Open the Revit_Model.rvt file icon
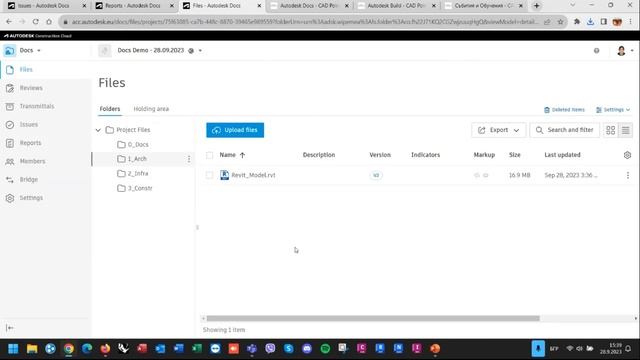The height and width of the screenshot is (360, 640). click(224, 175)
